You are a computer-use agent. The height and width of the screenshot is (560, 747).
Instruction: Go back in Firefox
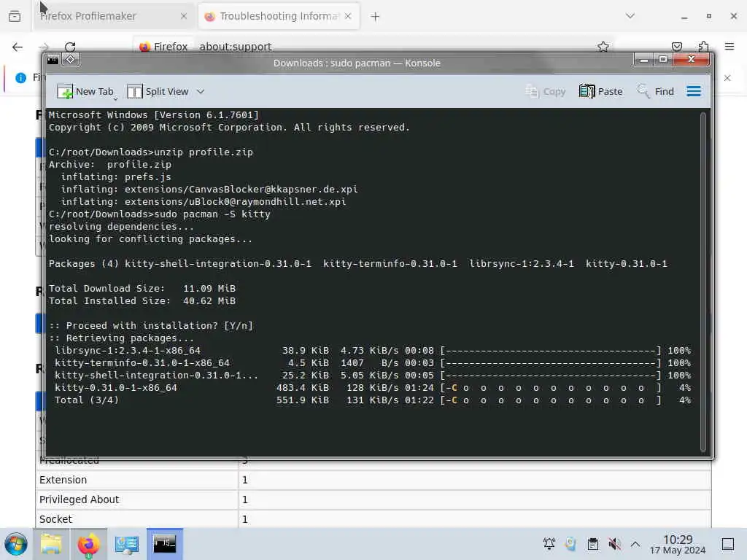18,47
